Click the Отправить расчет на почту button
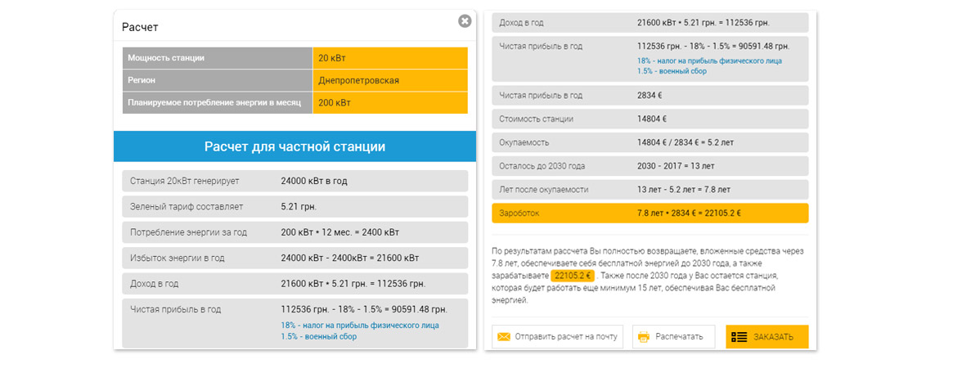The image size is (980, 373). tap(558, 337)
